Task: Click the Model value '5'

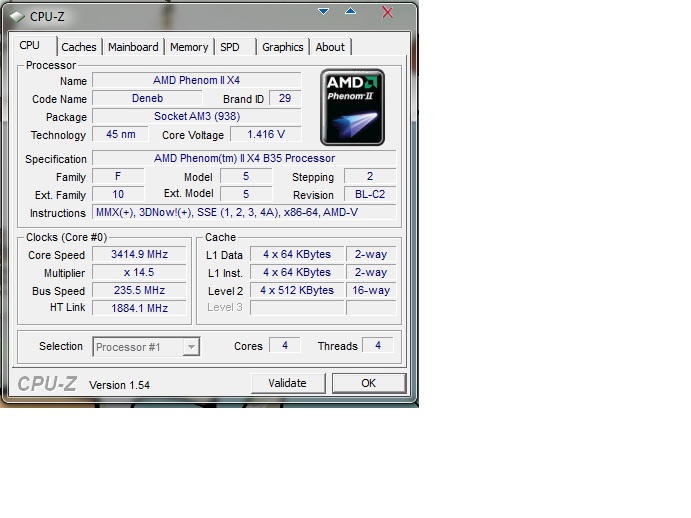Action: [246, 176]
